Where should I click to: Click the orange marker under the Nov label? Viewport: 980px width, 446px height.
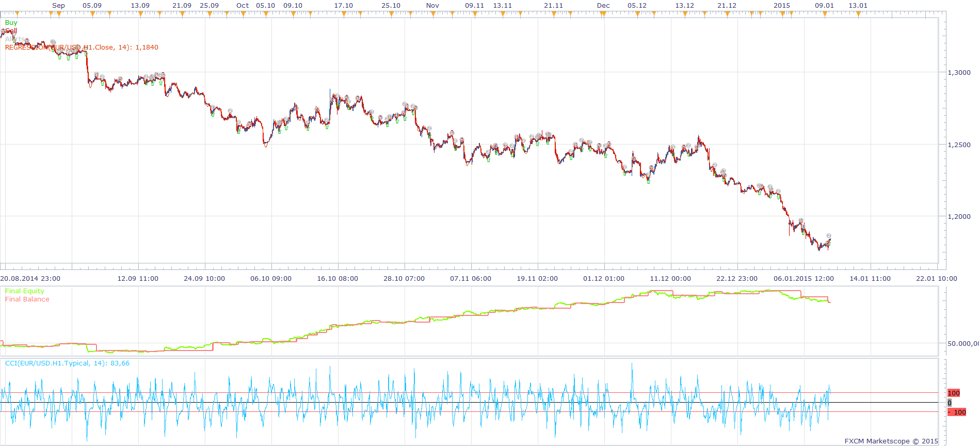[x=433, y=14]
